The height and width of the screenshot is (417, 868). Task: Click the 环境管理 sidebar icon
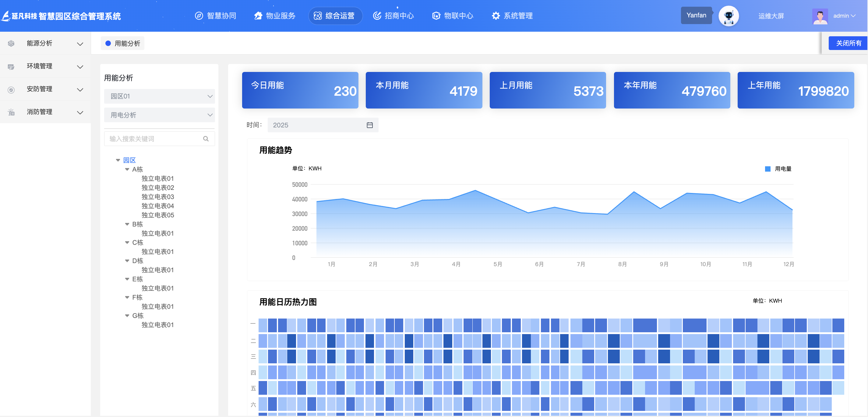coord(11,66)
